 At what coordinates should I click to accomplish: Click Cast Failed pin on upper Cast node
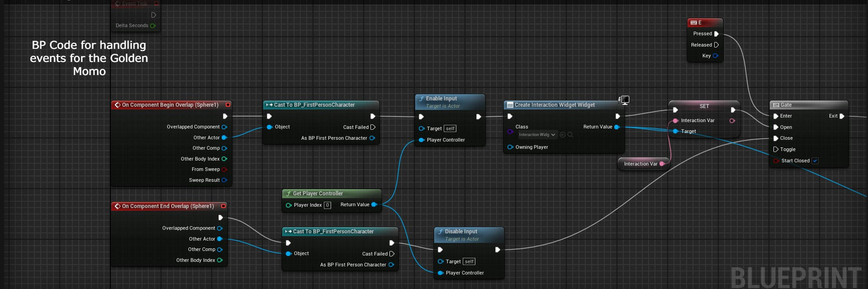373,127
